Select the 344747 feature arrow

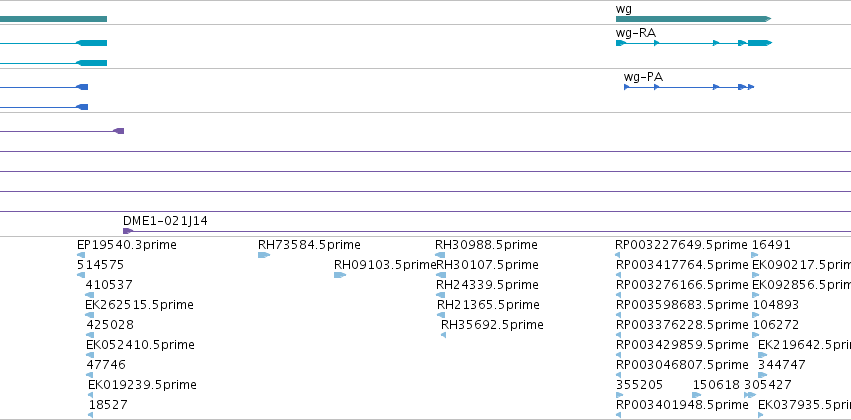pyautogui.click(x=763, y=375)
